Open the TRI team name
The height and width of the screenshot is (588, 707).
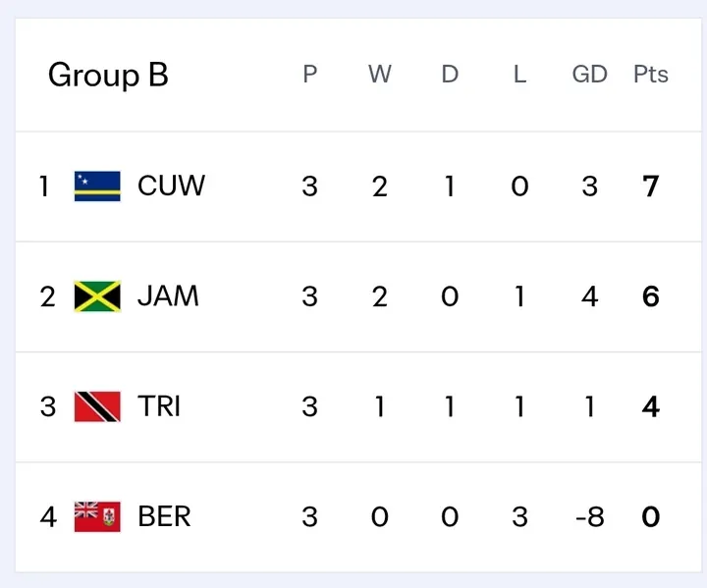[159, 406]
